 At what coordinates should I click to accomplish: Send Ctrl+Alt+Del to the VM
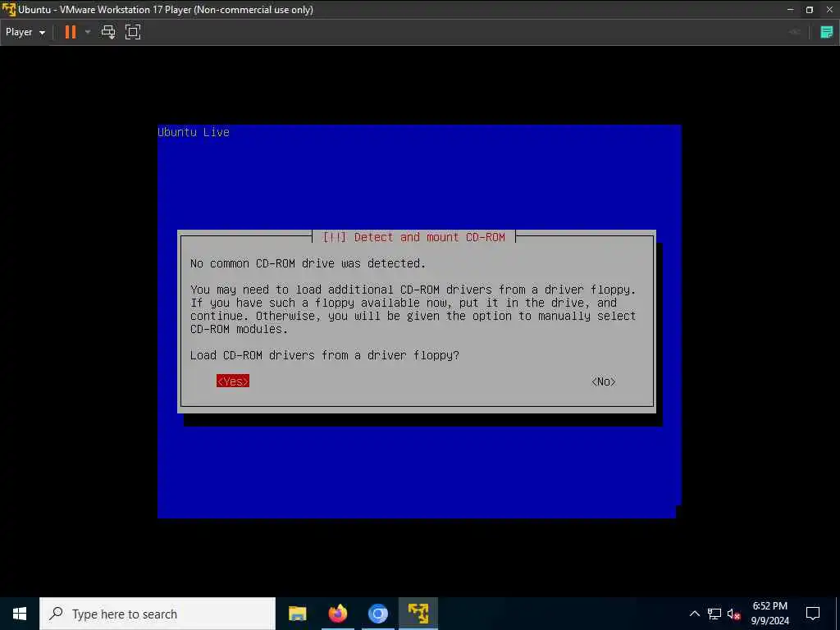point(108,32)
